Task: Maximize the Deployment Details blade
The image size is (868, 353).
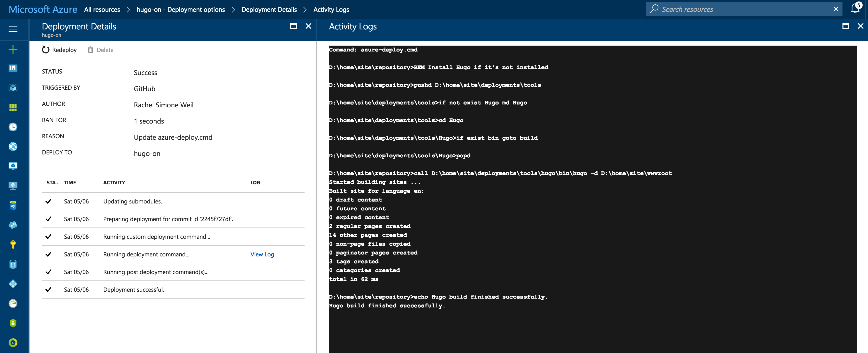Action: (x=294, y=26)
